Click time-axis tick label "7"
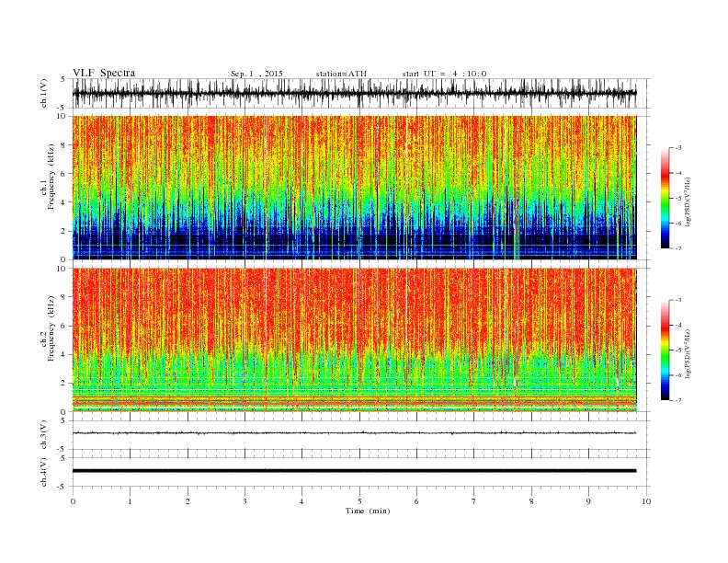Image resolution: width=728 pixels, height=563 pixels. [474, 501]
